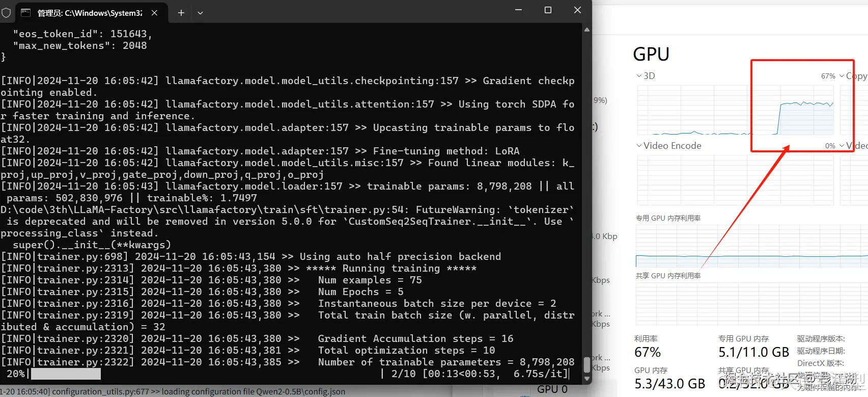
Task: Expand the Copy engine selector chevron
Action: pyautogui.click(x=842, y=76)
